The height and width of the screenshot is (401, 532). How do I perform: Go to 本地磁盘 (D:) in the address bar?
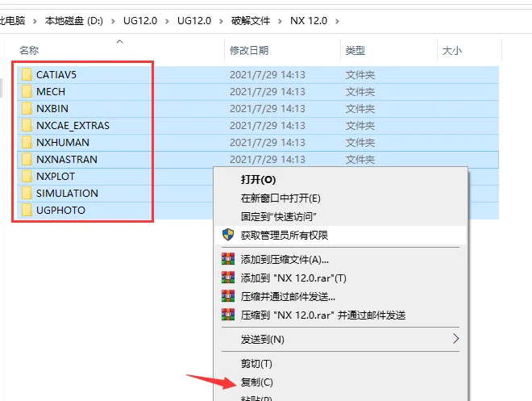[x=74, y=21]
